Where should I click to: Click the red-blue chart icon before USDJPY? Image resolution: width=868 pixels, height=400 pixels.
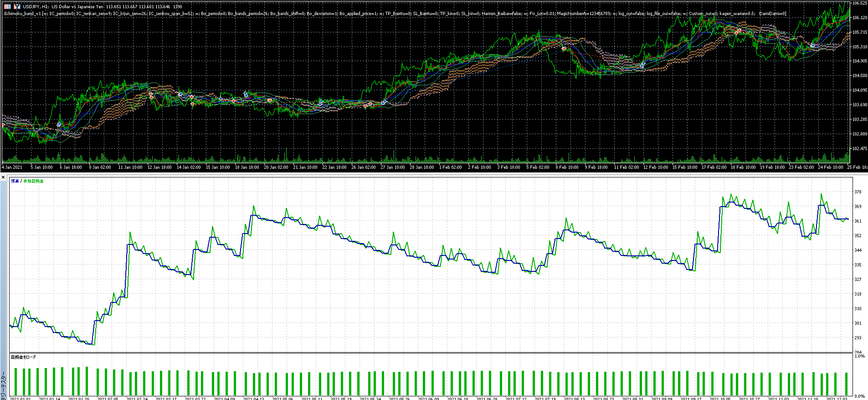tap(17, 7)
